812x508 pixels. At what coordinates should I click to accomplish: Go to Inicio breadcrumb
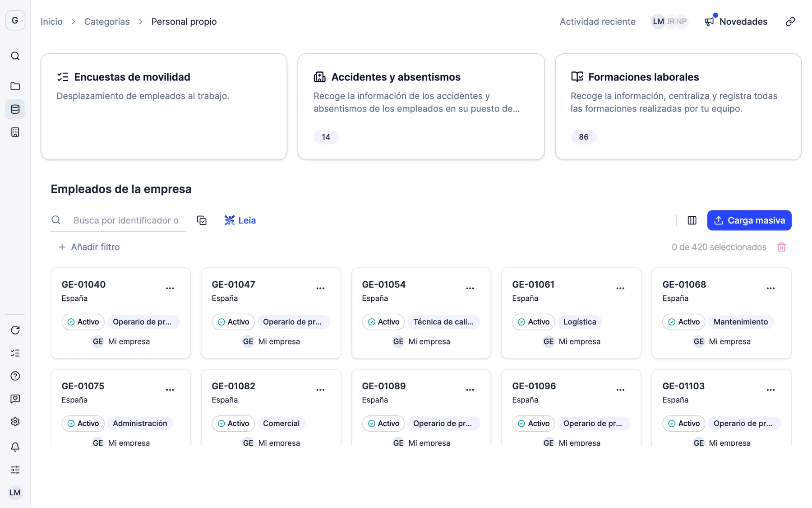(x=51, y=22)
